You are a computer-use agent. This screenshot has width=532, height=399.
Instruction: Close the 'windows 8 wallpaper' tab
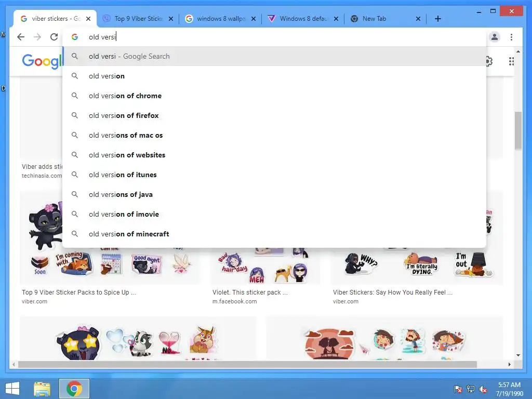254,19
